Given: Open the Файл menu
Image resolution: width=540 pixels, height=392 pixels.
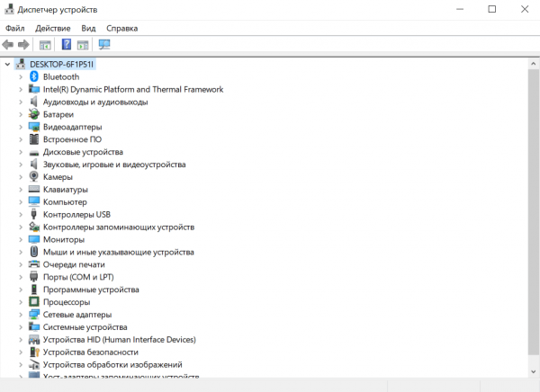Looking at the screenshot, I should tap(14, 28).
